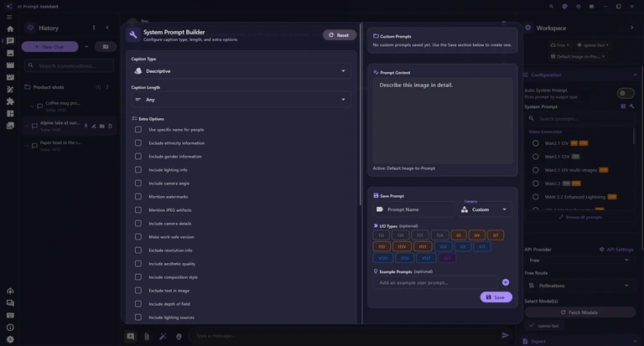Open the info icon in left sidebar
The width and height of the screenshot is (644, 346).
point(10,328)
